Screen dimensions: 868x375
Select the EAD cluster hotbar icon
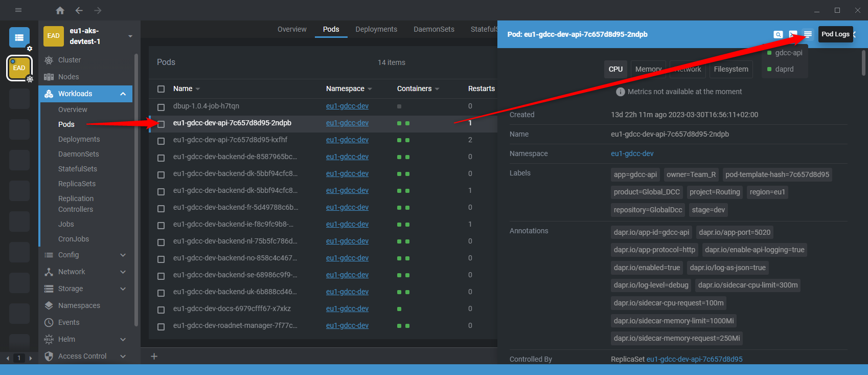[x=19, y=68]
